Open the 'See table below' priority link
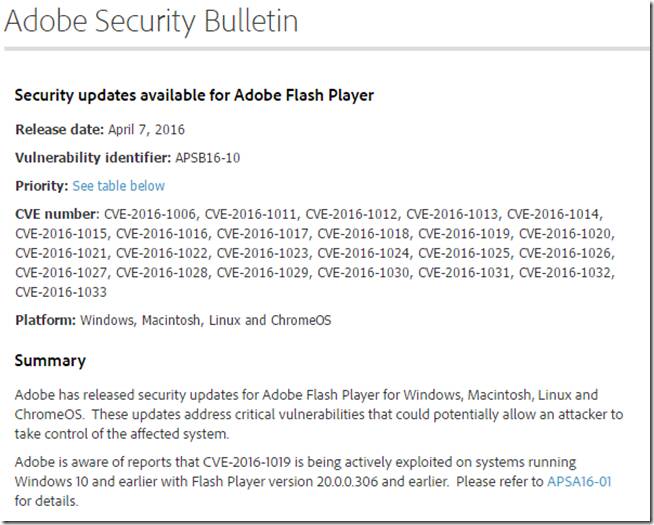Viewport: 654px width, 525px height. pos(118,186)
